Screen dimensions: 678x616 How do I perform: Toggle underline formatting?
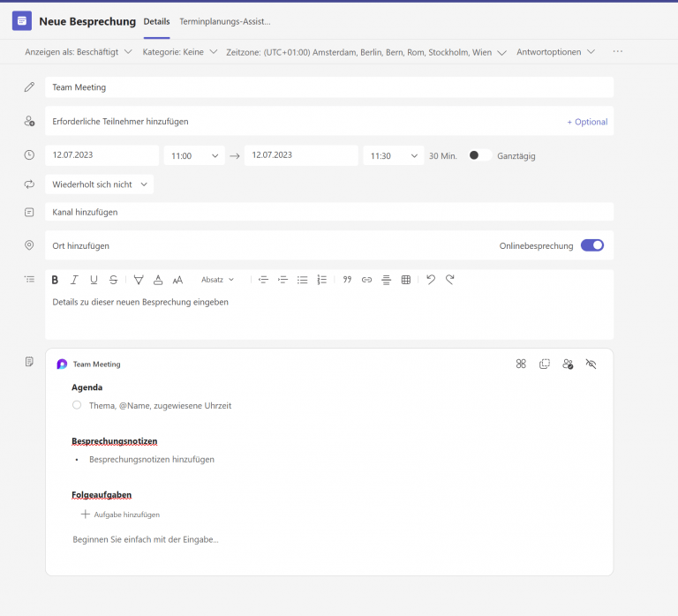[x=94, y=280]
